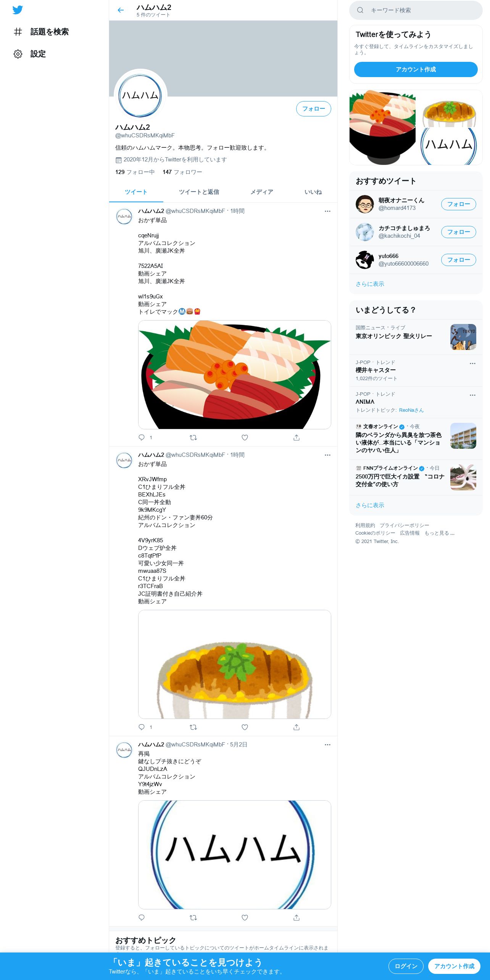Open the hashtag explore icon

18,32
